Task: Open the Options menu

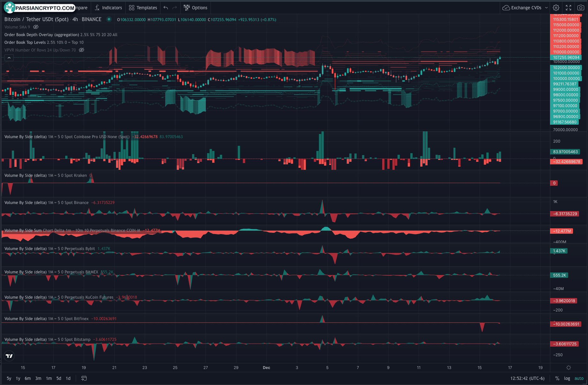Action: pyautogui.click(x=195, y=8)
